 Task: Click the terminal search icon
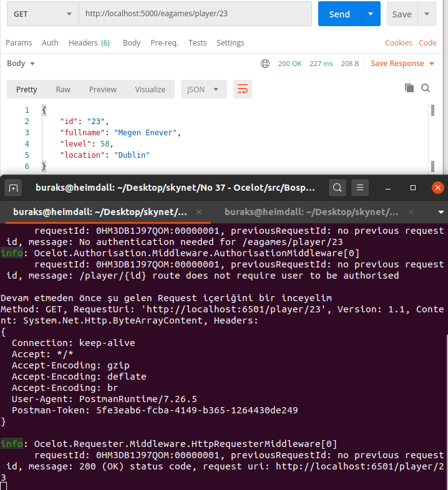(x=338, y=188)
